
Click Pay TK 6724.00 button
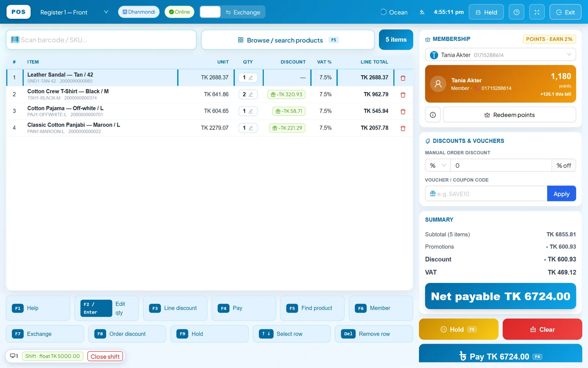coord(501,354)
